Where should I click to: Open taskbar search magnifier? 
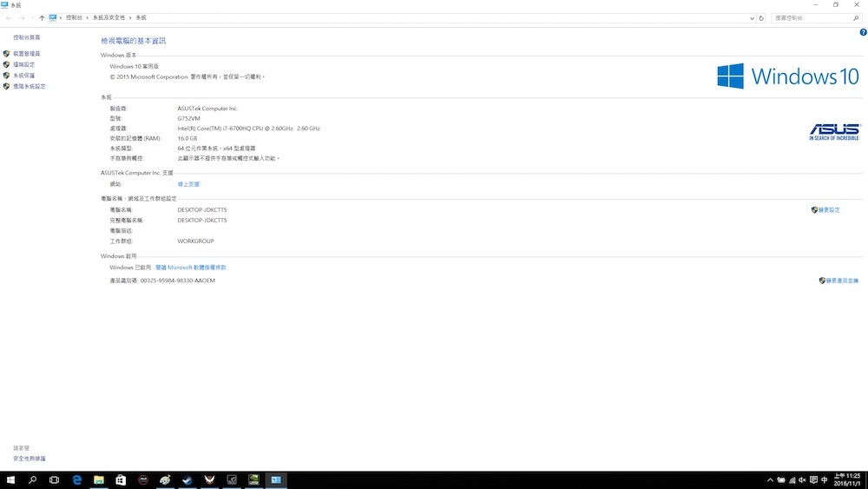coord(32,480)
